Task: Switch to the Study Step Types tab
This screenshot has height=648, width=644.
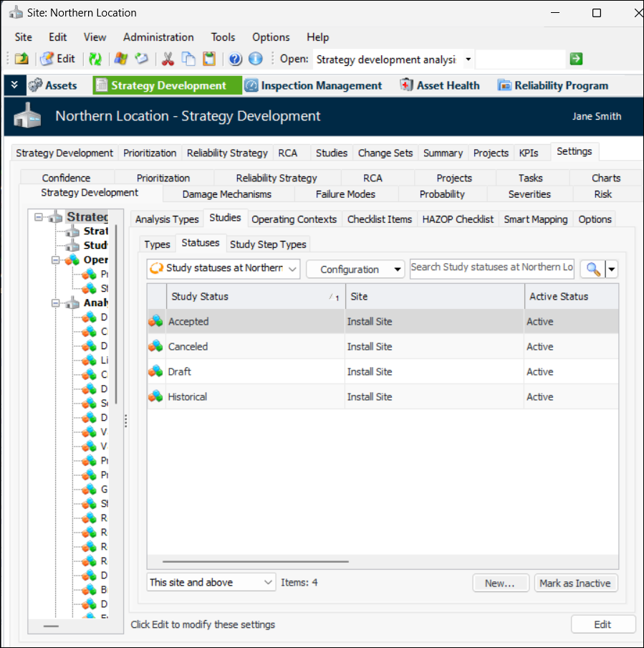Action: 268,244
